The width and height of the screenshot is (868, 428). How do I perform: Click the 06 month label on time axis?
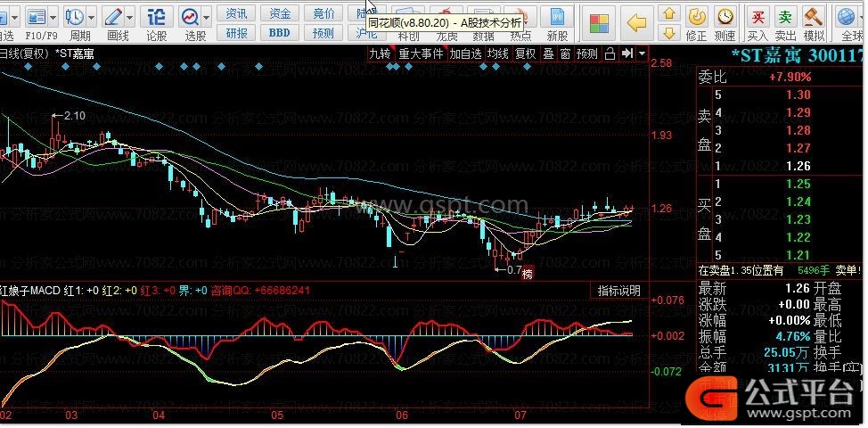click(402, 416)
